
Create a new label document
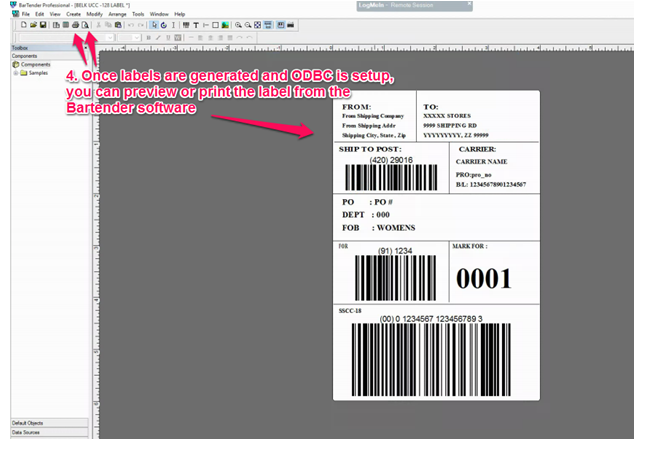(x=23, y=25)
